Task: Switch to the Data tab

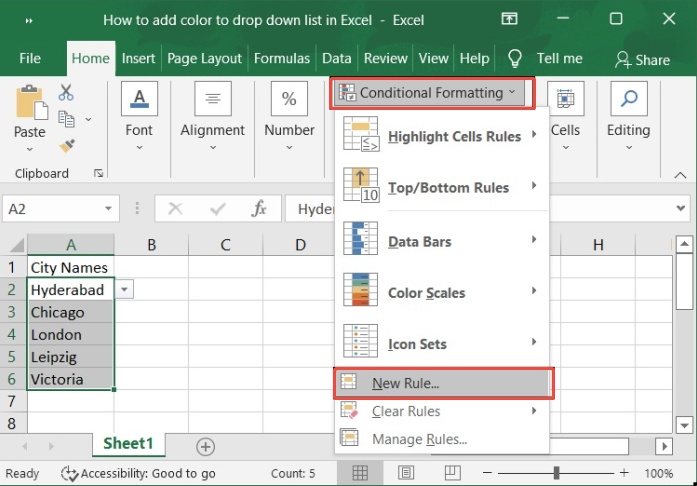Action: tap(336, 59)
